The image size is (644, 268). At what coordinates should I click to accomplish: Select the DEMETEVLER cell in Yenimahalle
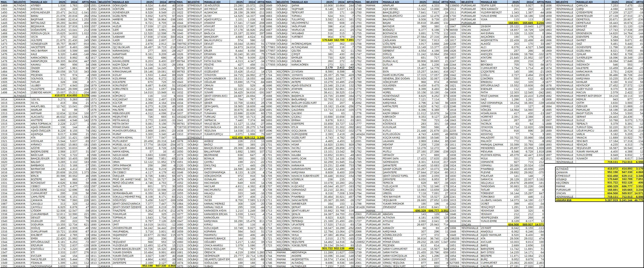tap(572, 16)
